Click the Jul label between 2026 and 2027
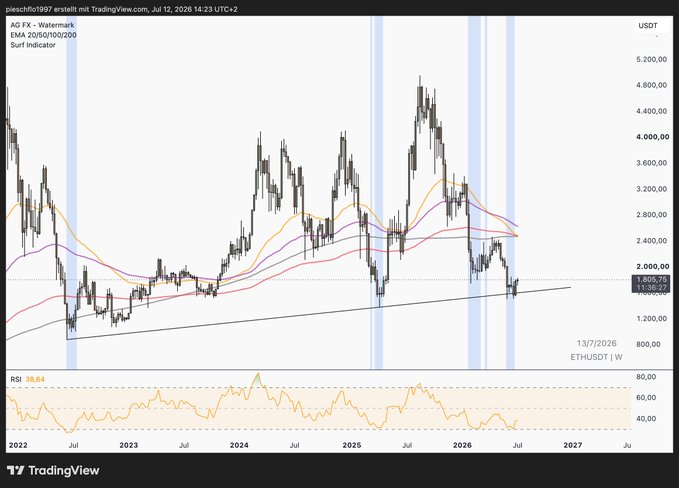The image size is (679, 488). [x=517, y=445]
